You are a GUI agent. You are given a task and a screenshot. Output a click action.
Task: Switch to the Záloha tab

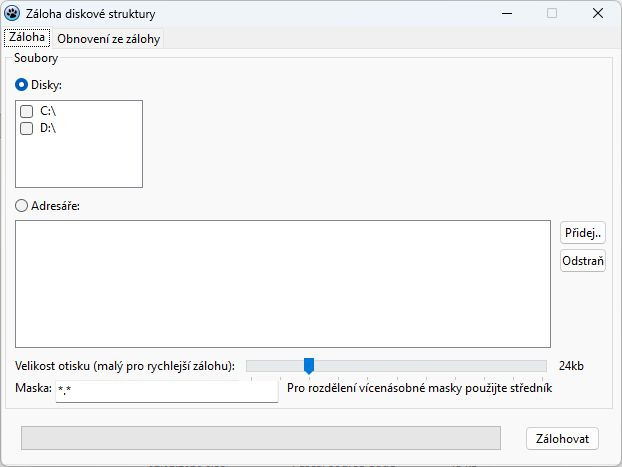point(27,37)
